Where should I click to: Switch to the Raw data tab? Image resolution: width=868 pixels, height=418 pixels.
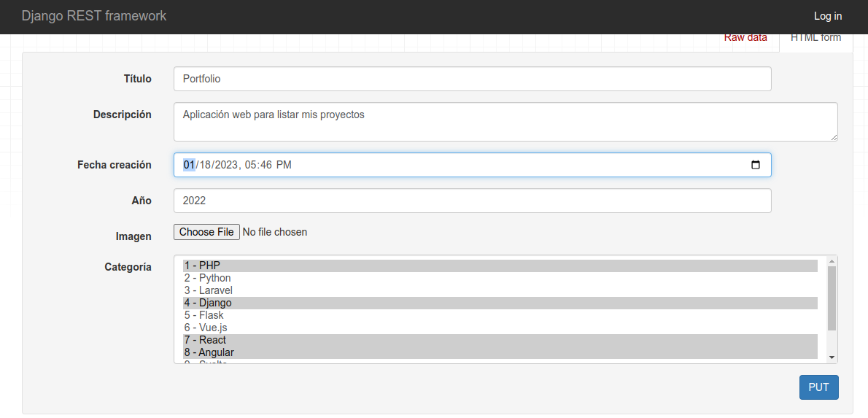click(x=745, y=38)
